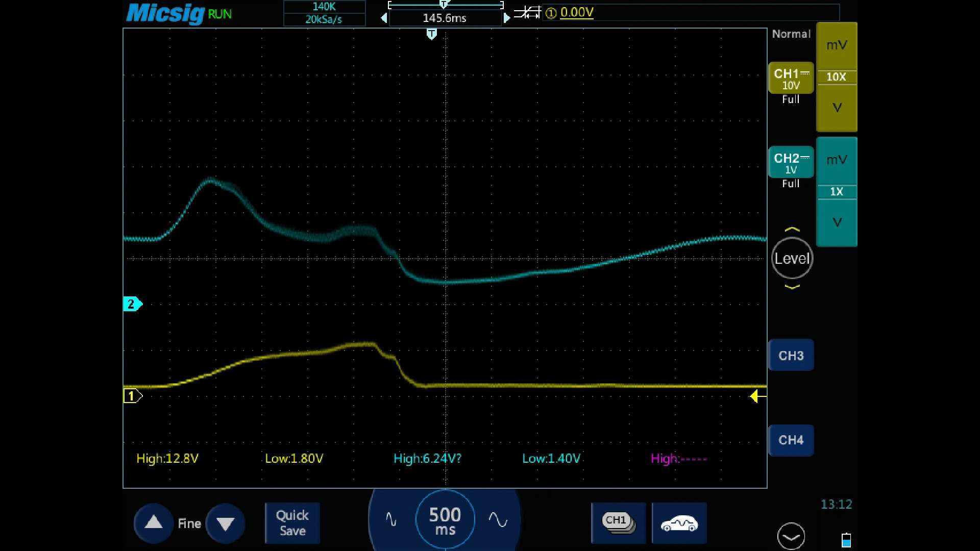Select mV scale for CH1
Viewport: 980px width, 551px height.
pyautogui.click(x=837, y=45)
